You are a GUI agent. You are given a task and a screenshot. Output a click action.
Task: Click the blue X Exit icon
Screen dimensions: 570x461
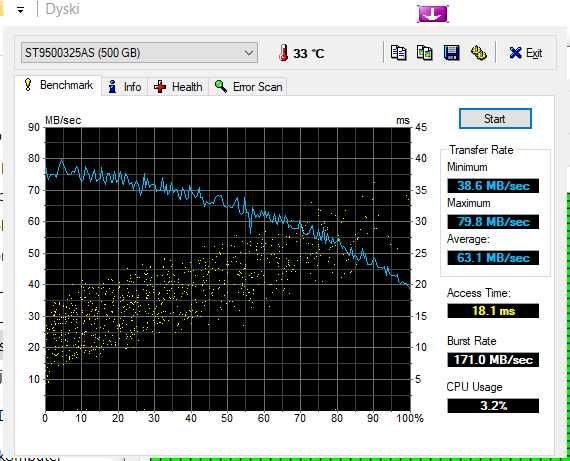click(515, 53)
